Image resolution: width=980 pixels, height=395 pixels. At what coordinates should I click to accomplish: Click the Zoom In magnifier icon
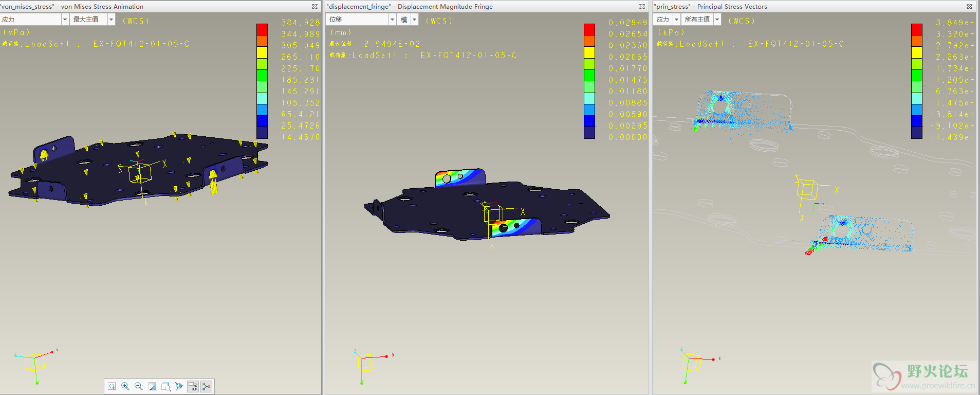[x=125, y=386]
